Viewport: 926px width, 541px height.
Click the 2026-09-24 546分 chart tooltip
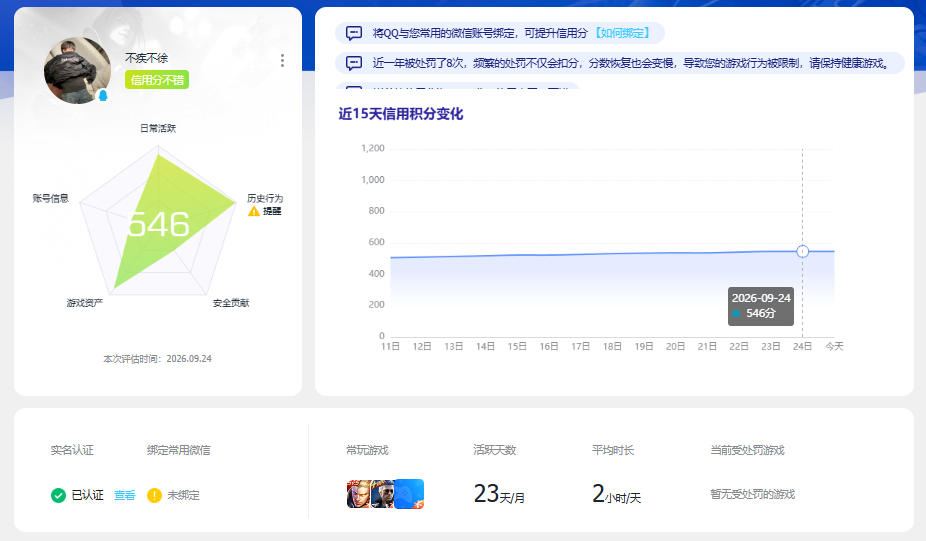tap(761, 306)
